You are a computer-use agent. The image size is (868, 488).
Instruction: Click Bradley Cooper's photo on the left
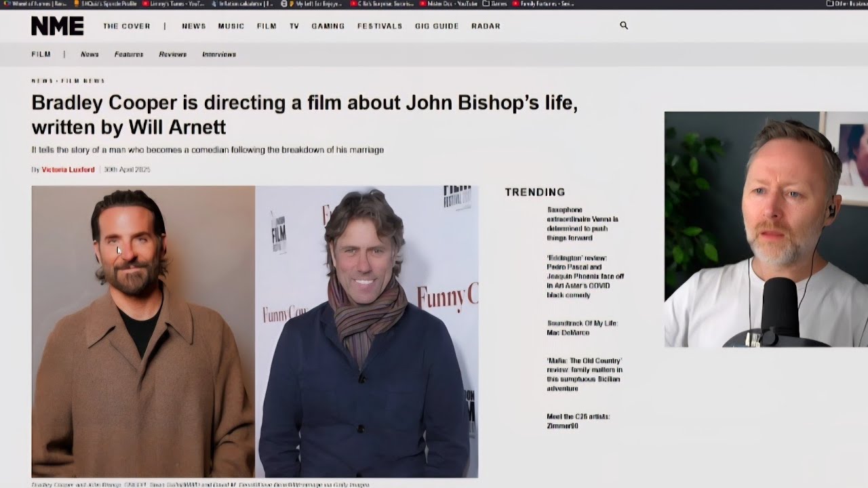point(143,331)
